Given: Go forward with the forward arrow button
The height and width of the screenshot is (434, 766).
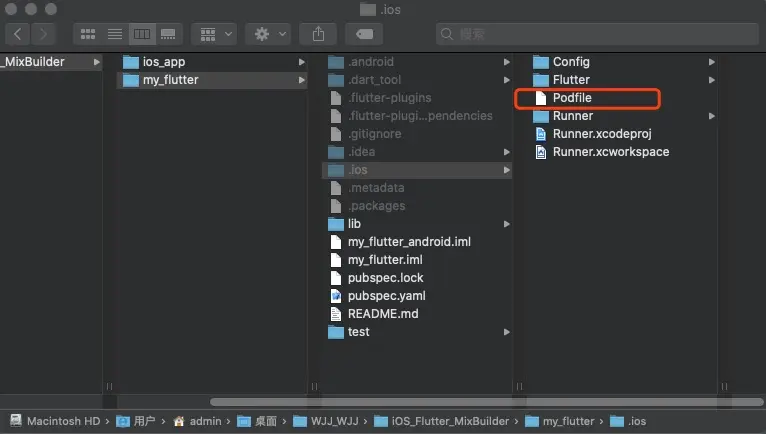Looking at the screenshot, I should (43, 34).
